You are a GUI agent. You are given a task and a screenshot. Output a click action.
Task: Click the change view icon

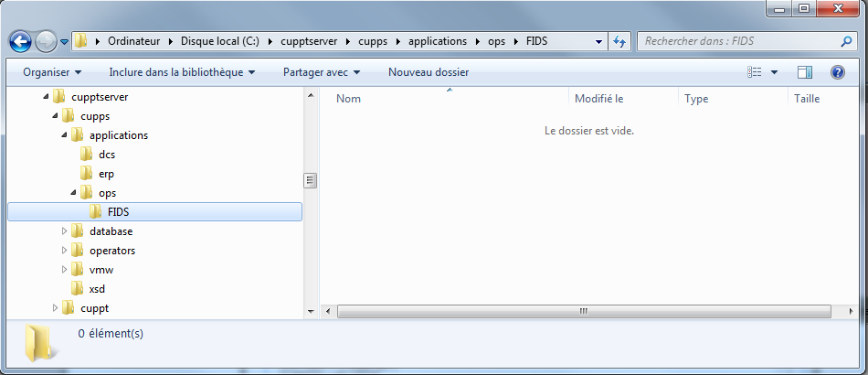pos(755,72)
